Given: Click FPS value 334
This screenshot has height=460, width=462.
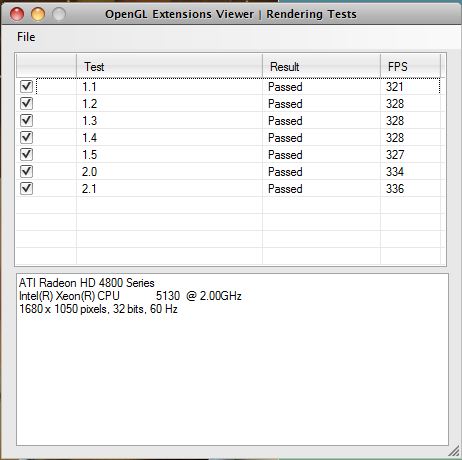Looking at the screenshot, I should (395, 172).
